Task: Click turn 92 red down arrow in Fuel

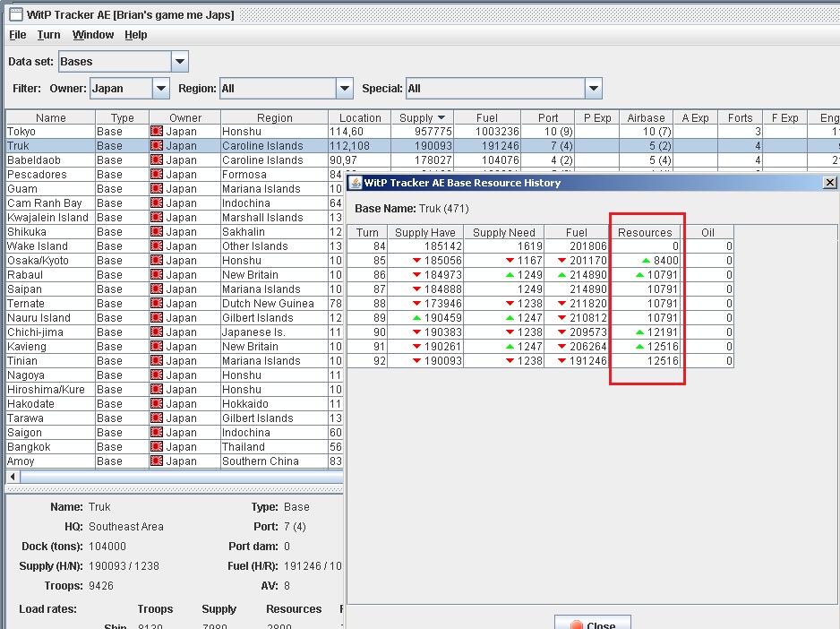Action: pyautogui.click(x=561, y=361)
